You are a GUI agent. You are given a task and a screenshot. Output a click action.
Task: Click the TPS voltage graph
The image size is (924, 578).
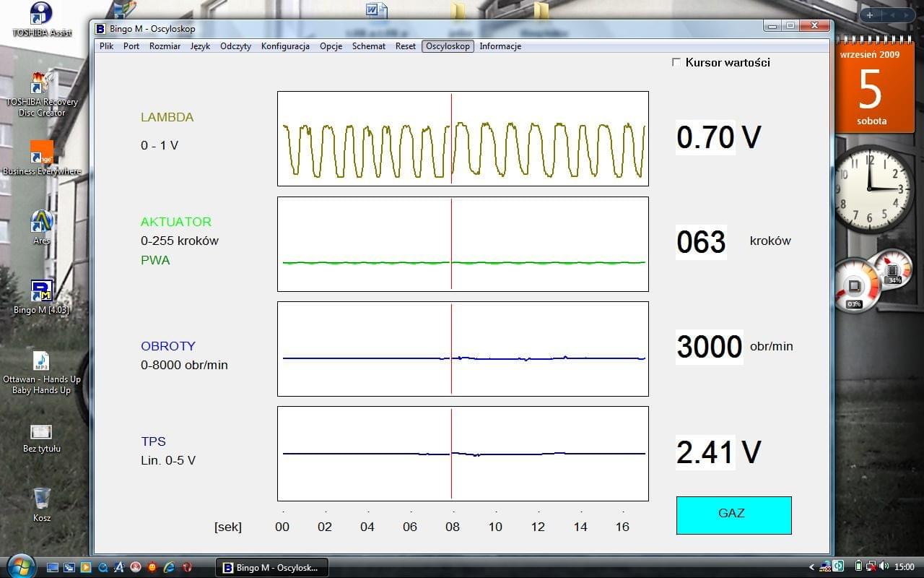[463, 454]
